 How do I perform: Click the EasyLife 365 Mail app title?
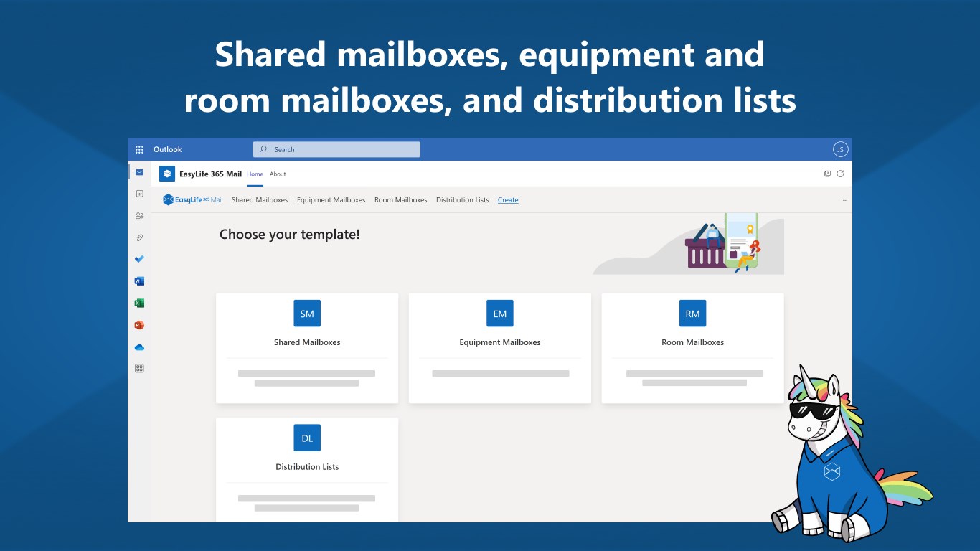coord(210,174)
